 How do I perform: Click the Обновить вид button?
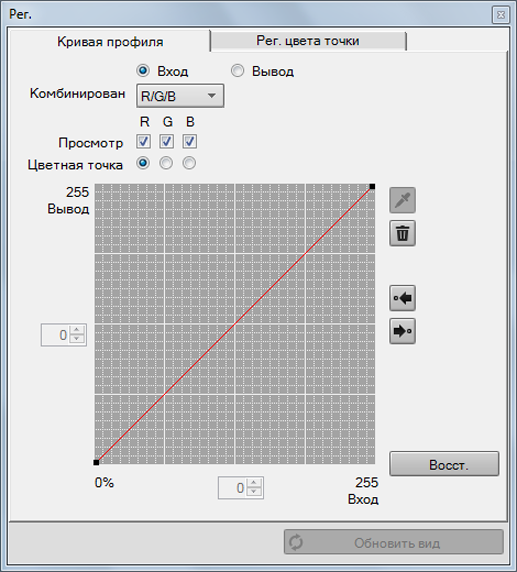click(394, 542)
